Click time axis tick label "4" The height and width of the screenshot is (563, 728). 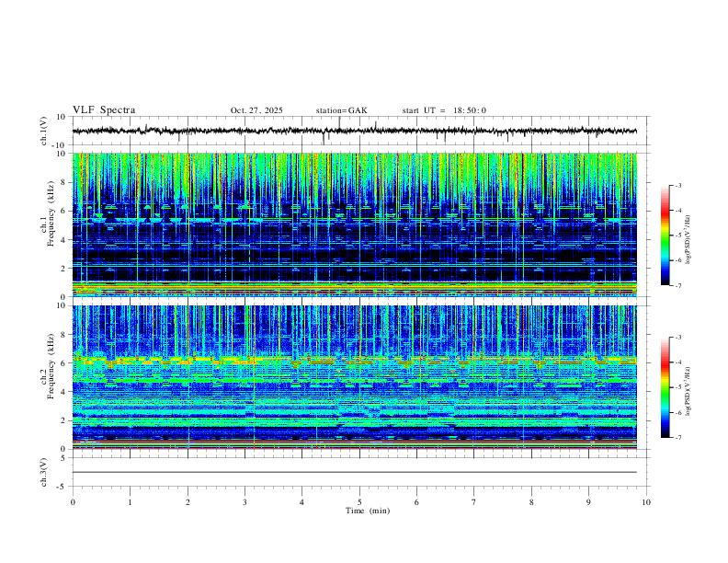[302, 502]
